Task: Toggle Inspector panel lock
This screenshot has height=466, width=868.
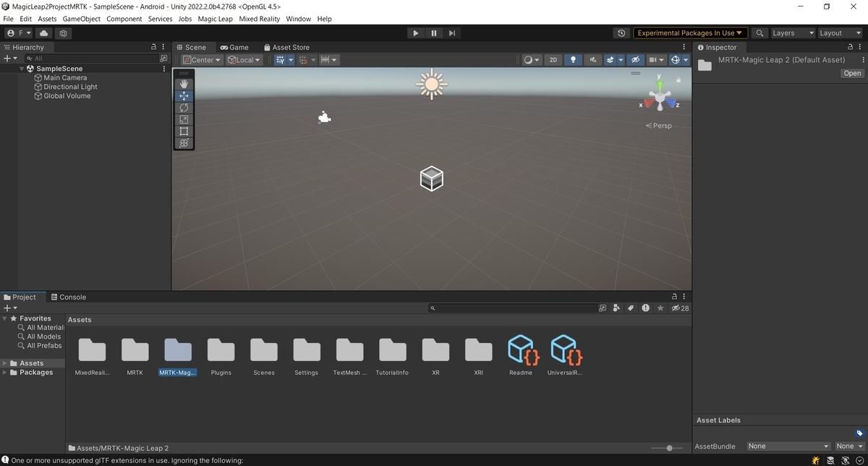Action: (x=851, y=47)
